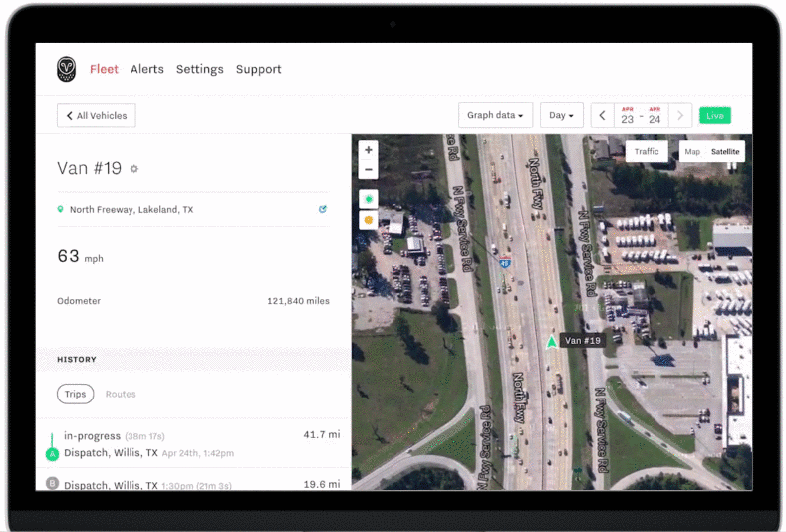Click the green Live button
This screenshot has height=532, width=786.
tap(714, 115)
